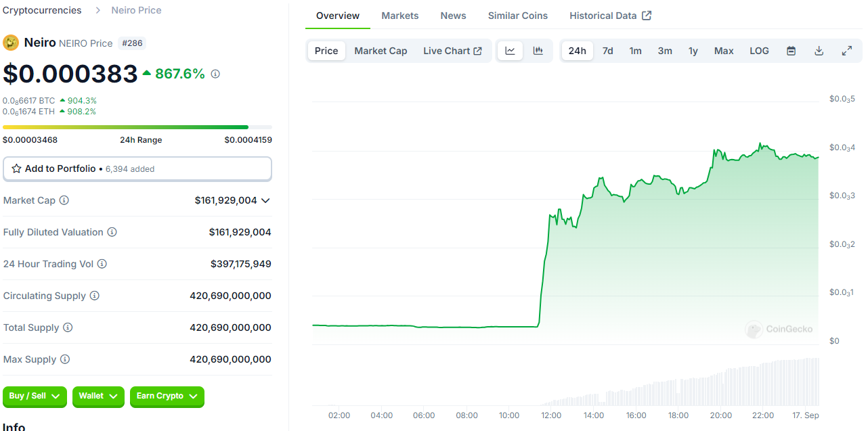This screenshot has width=868, height=431.
Task: Click the #286 rank badge
Action: click(x=132, y=43)
